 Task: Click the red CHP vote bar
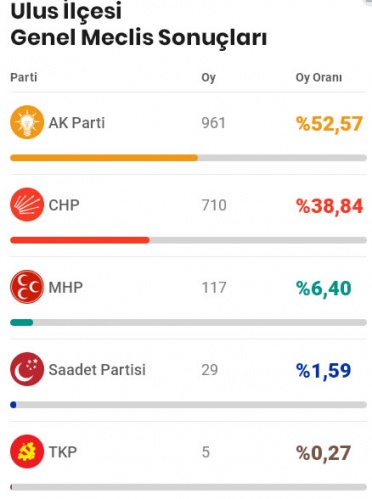coord(80,240)
